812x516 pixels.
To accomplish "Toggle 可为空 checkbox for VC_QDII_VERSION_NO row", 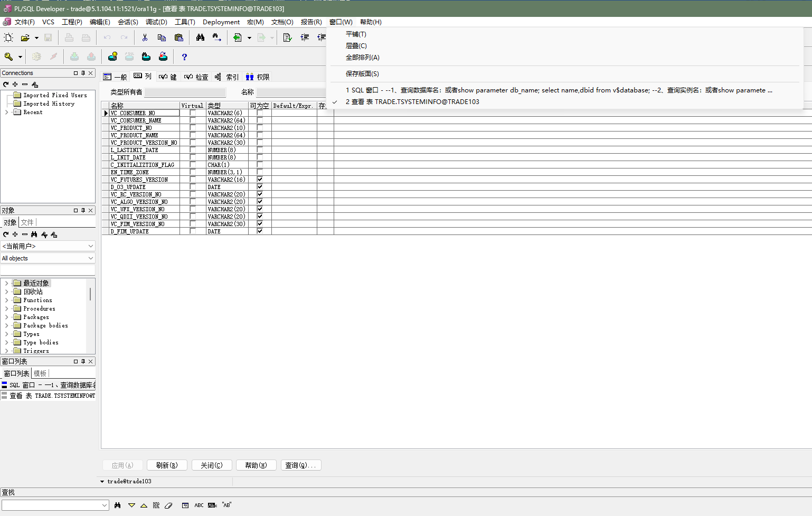I will 260,217.
